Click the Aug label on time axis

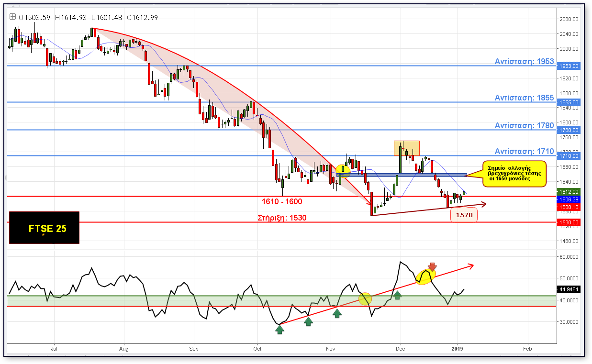(x=124, y=349)
